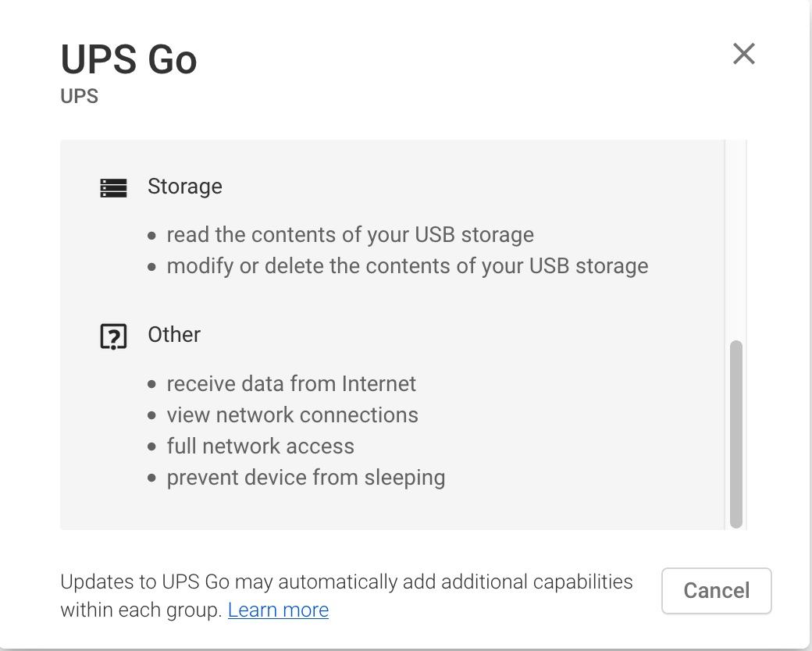Click the bullet beside 'full network access'

click(x=151, y=446)
